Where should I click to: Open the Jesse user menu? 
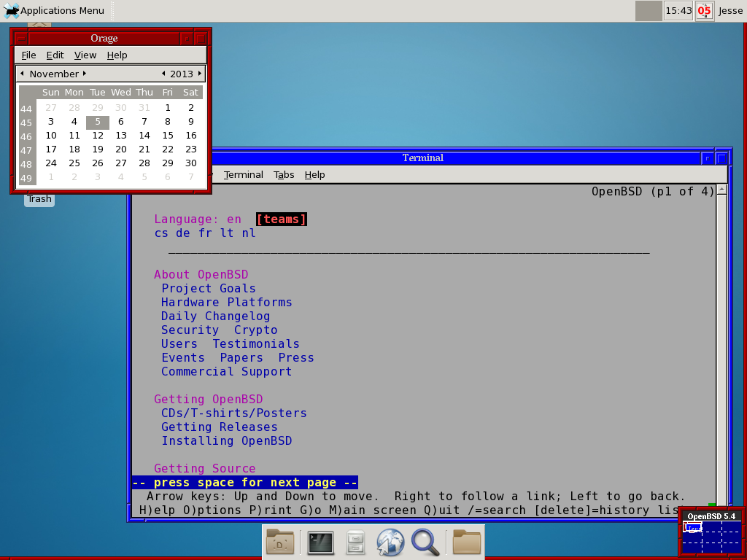pyautogui.click(x=730, y=10)
